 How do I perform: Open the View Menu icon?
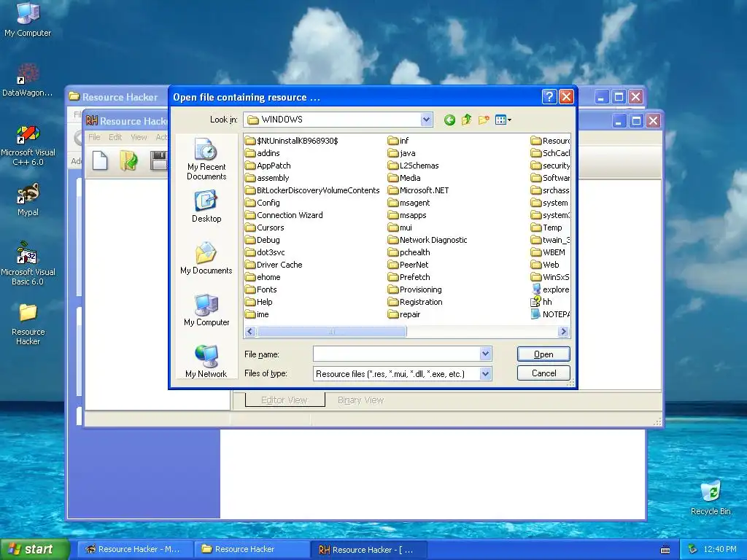pyautogui.click(x=503, y=120)
